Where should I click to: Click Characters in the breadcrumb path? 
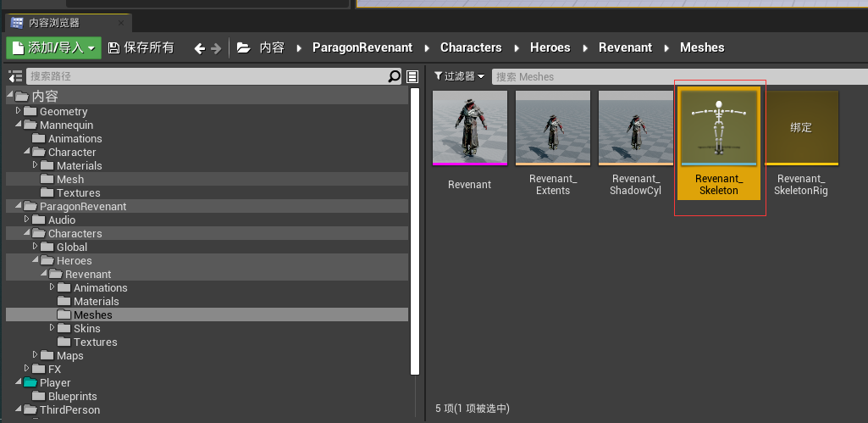point(471,47)
